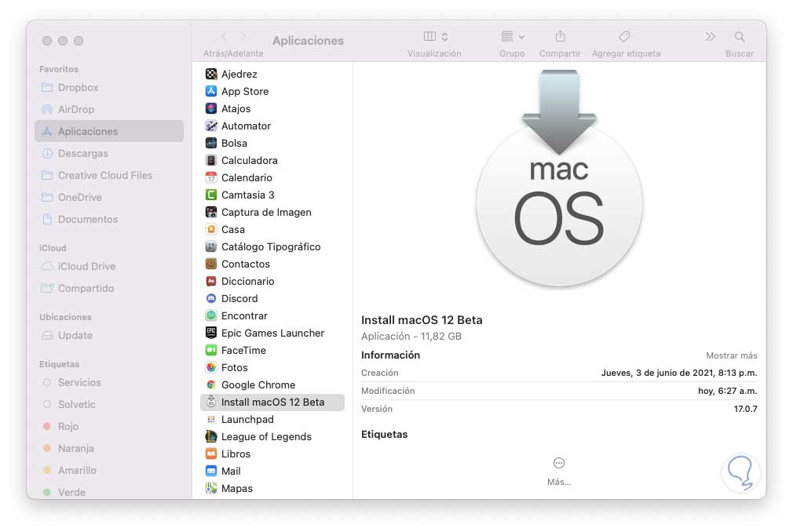Select Install macOS 12 Beta row
The height and width of the screenshot is (532, 793).
point(272,403)
